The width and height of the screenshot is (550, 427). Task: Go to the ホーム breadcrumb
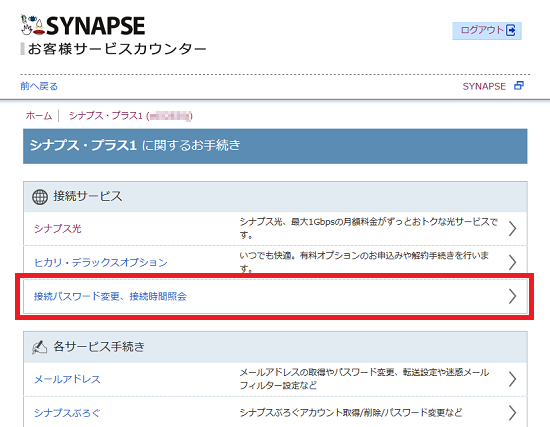[39, 115]
